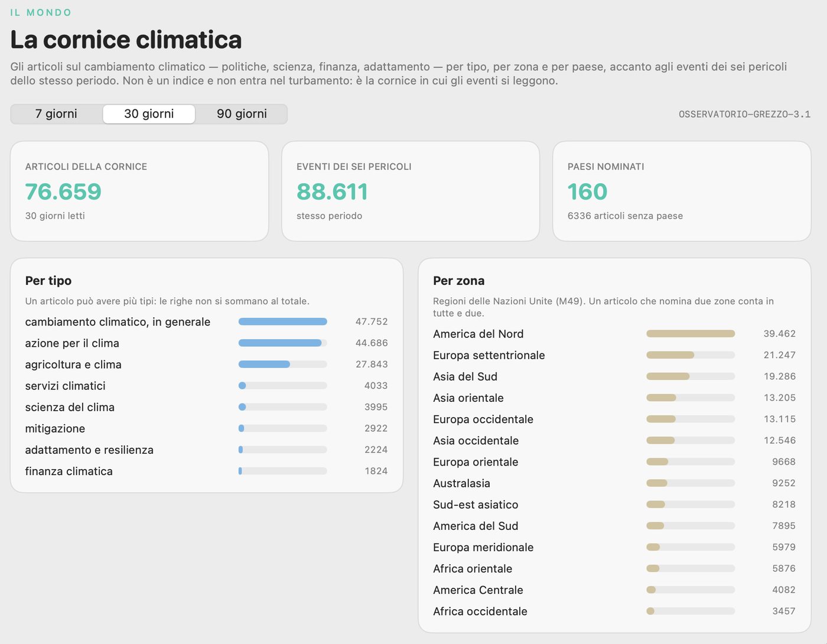
Task: Switch to the 7 giorni tab
Action: tap(56, 114)
